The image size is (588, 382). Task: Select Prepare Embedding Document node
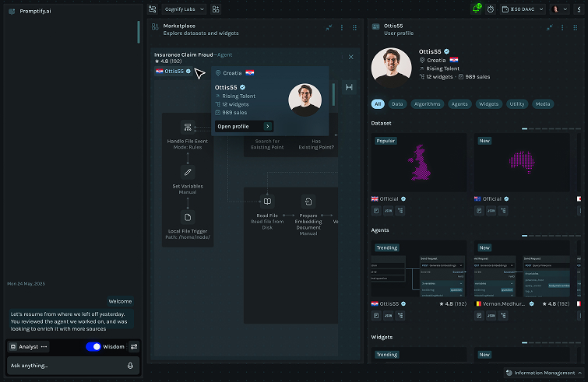coord(308,202)
